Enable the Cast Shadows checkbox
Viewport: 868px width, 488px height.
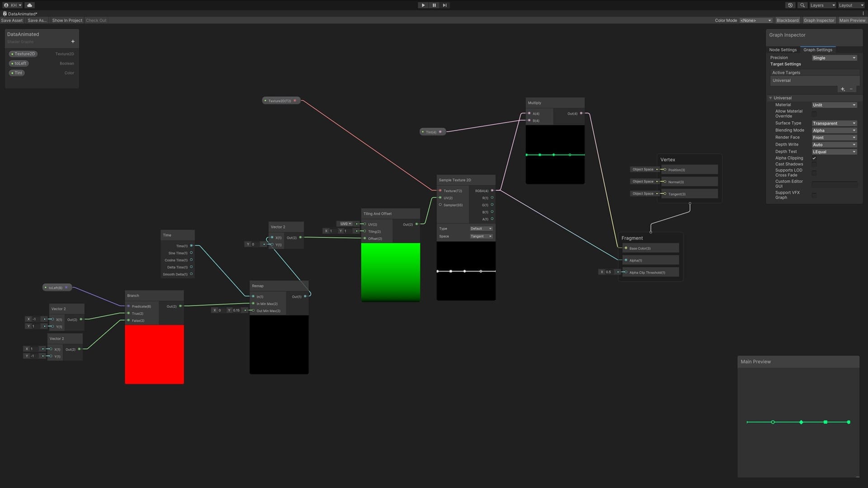pos(814,164)
